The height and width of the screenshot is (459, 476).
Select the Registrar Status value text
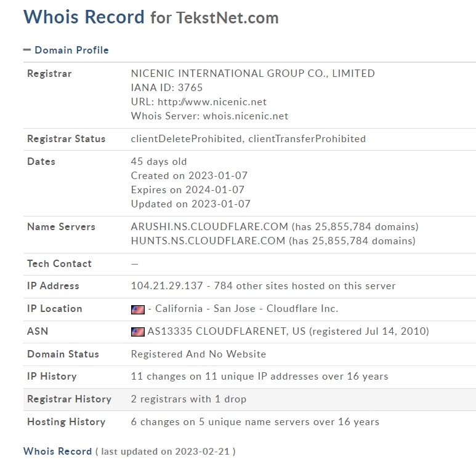point(248,139)
